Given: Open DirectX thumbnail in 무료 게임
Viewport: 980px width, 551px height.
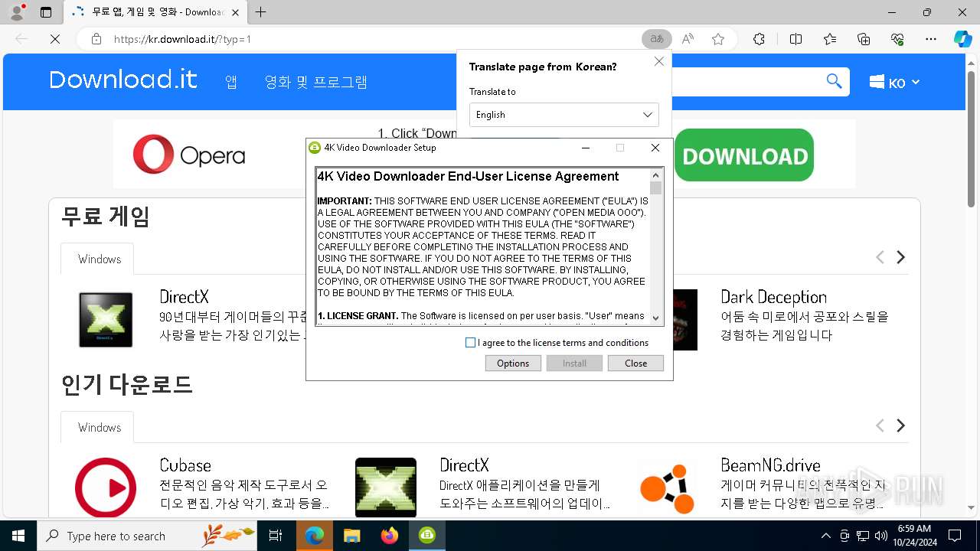Looking at the screenshot, I should point(106,320).
